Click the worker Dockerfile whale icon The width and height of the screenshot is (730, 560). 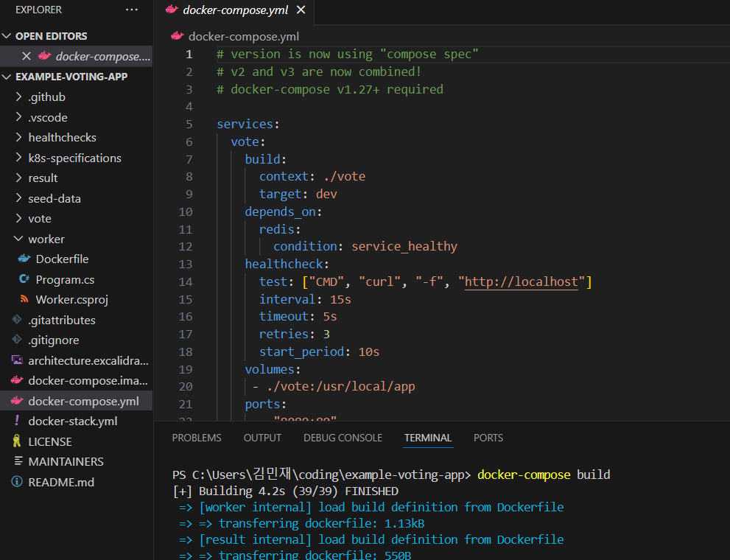[24, 259]
